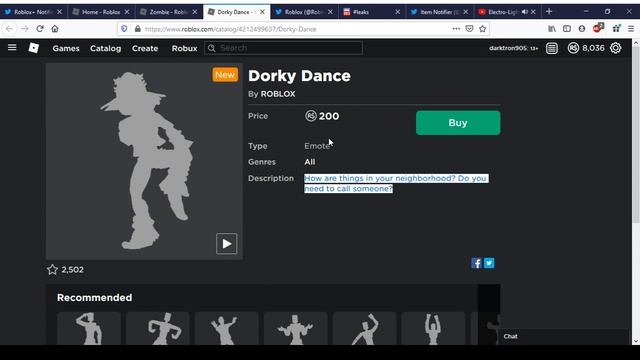Go forward in browser history
Image resolution: width=640 pixels, height=360 pixels.
[x=24, y=29]
